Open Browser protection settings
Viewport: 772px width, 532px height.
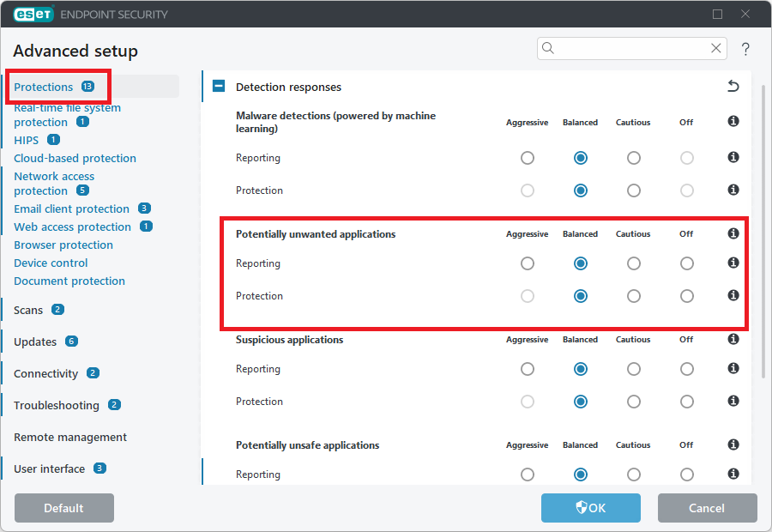63,245
